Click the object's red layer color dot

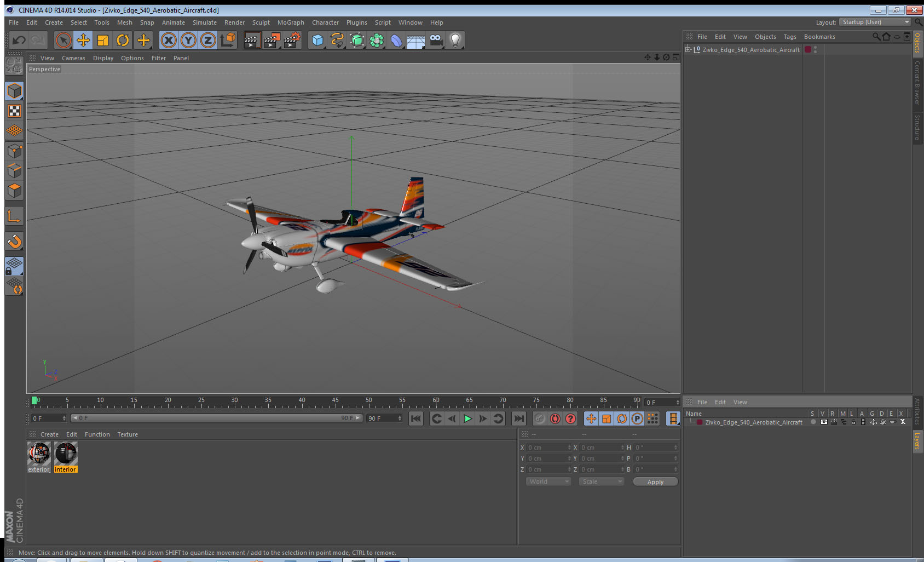(x=808, y=49)
